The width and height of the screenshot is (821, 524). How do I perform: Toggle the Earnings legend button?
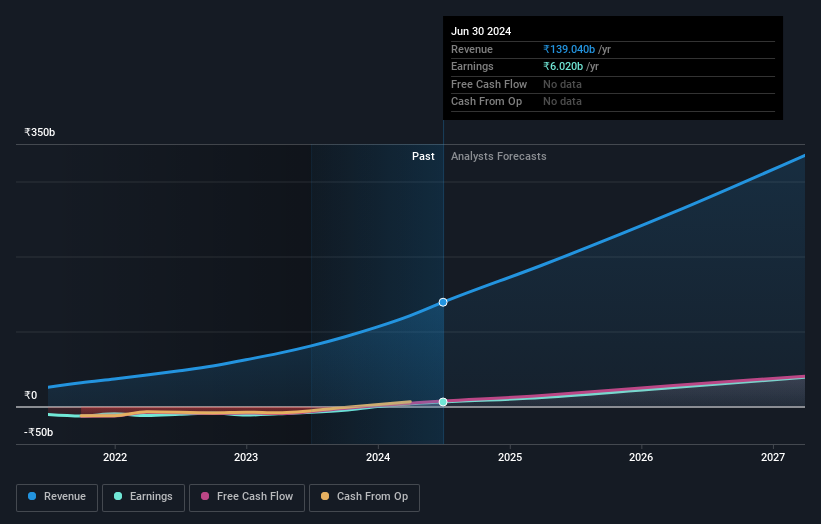click(x=143, y=497)
